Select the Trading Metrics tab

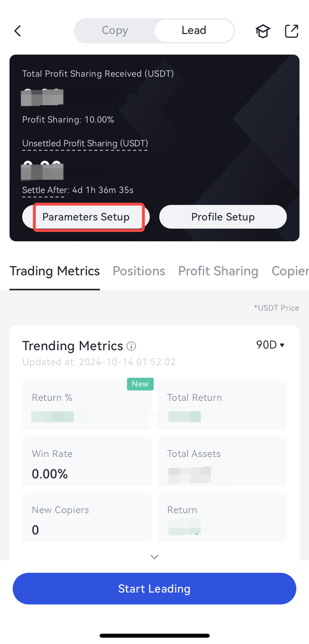[55, 271]
